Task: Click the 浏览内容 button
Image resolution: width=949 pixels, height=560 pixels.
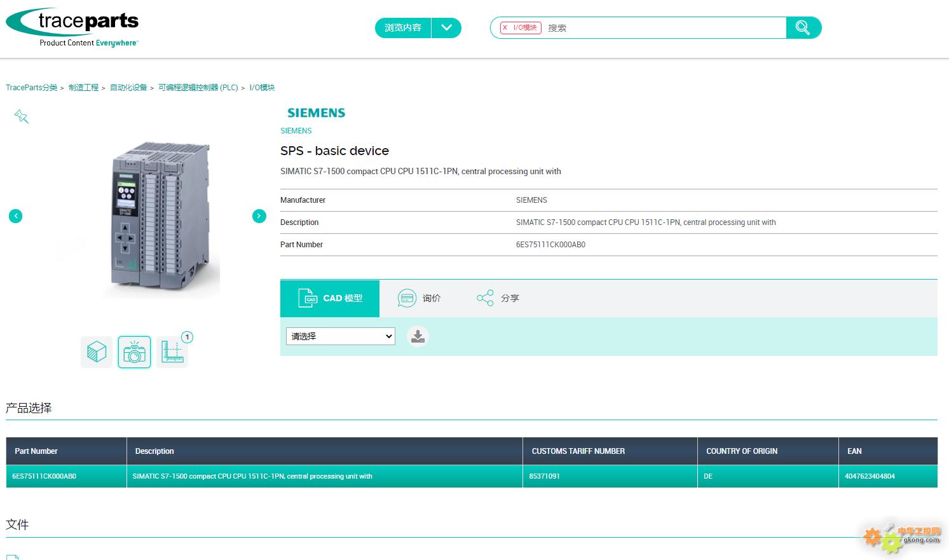Action: click(403, 28)
